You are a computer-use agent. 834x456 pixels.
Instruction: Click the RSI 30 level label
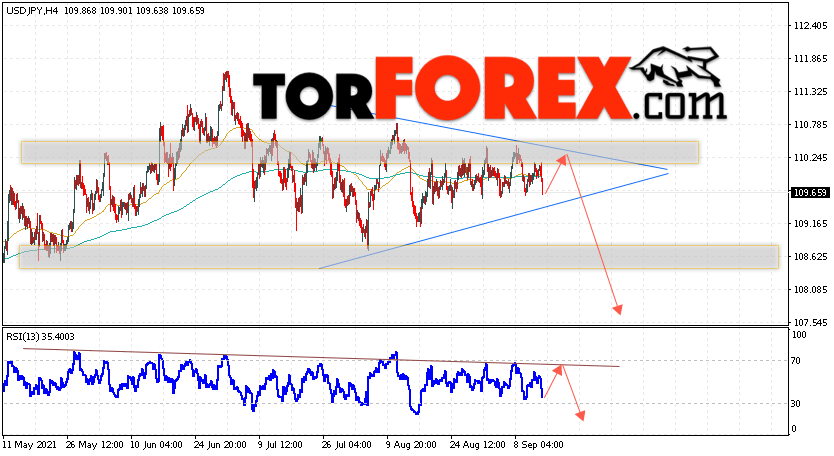[x=796, y=404]
